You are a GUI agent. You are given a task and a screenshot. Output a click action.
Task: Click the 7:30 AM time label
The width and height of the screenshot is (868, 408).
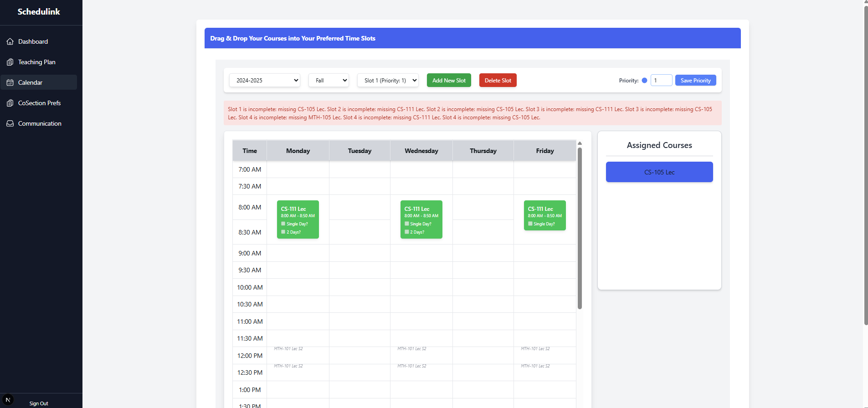250,186
